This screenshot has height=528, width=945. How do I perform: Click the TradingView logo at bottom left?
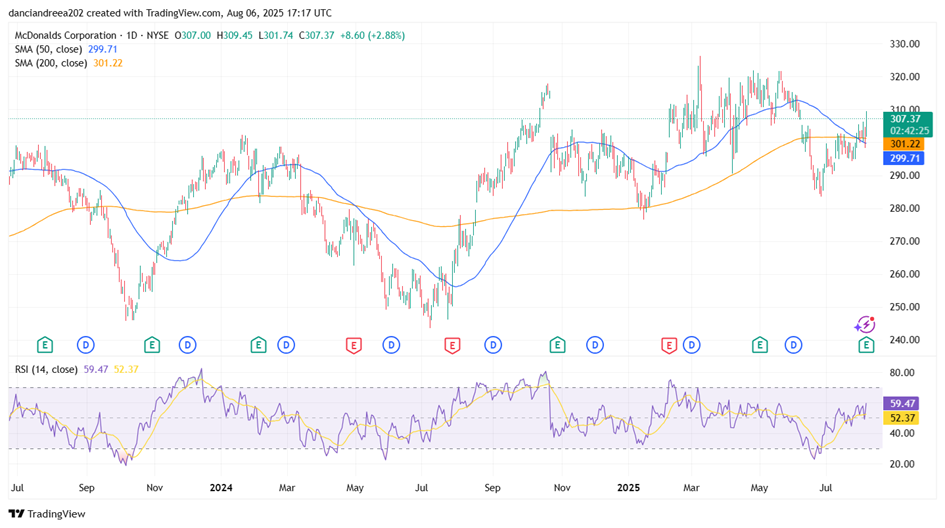[x=48, y=513]
